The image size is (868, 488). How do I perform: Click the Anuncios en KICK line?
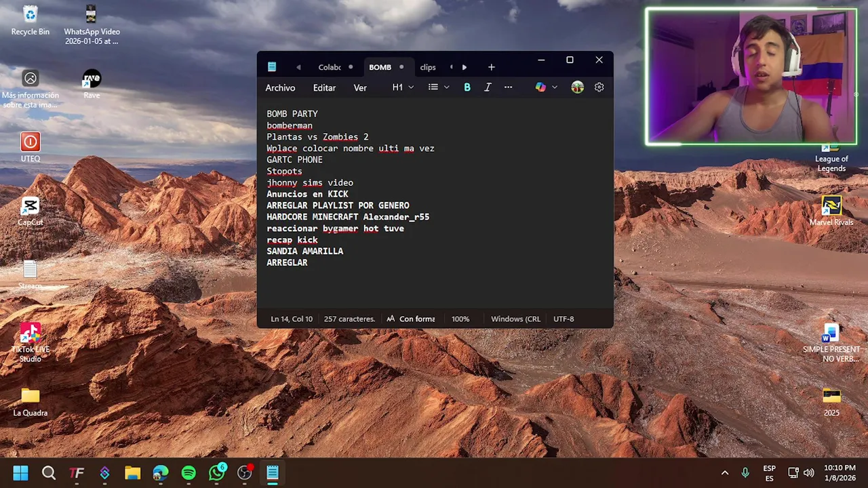307,194
